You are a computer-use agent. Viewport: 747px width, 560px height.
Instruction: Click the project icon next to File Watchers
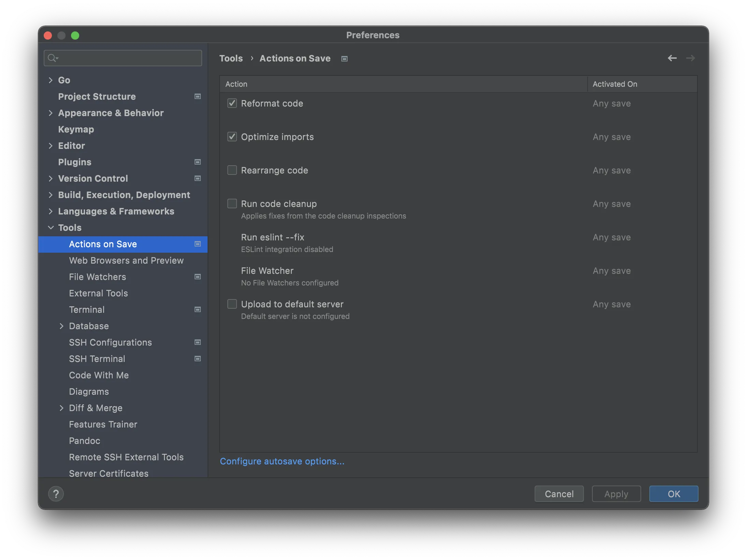point(197,277)
